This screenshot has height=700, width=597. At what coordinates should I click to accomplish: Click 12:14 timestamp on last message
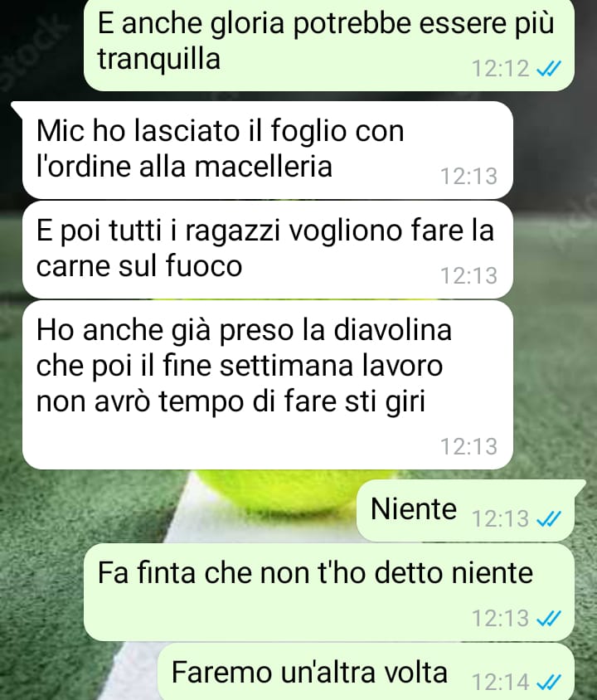coord(500,682)
